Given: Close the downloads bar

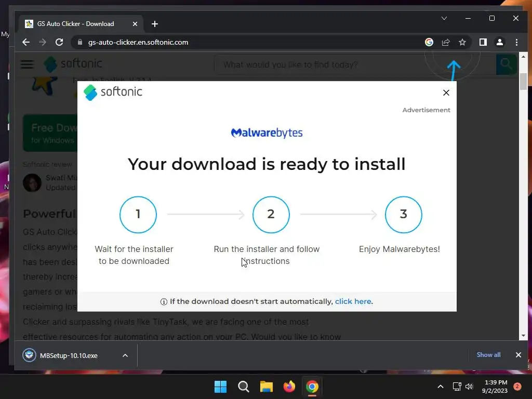Looking at the screenshot, I should click(x=518, y=354).
